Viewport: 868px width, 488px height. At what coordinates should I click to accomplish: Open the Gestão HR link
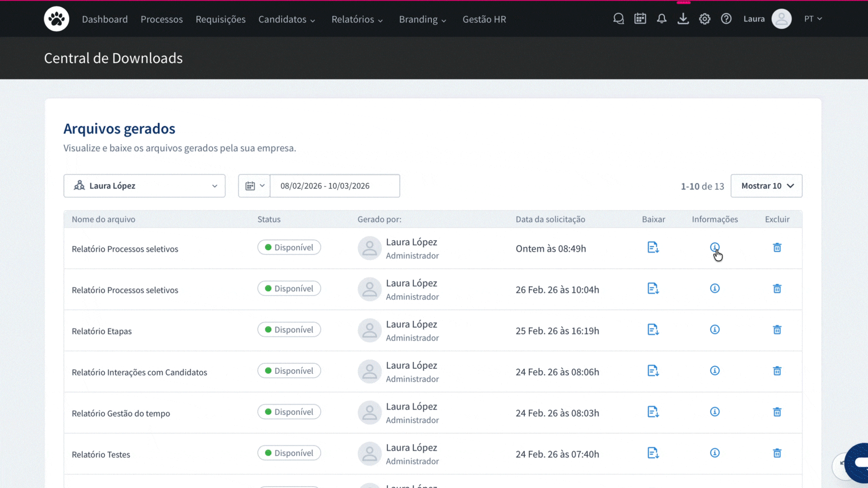click(x=484, y=19)
